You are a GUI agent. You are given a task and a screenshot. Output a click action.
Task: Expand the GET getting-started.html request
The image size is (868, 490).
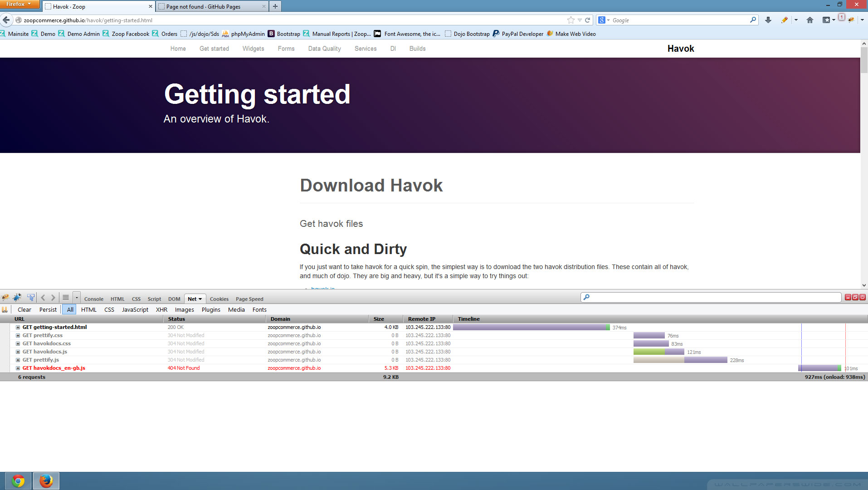coord(18,327)
